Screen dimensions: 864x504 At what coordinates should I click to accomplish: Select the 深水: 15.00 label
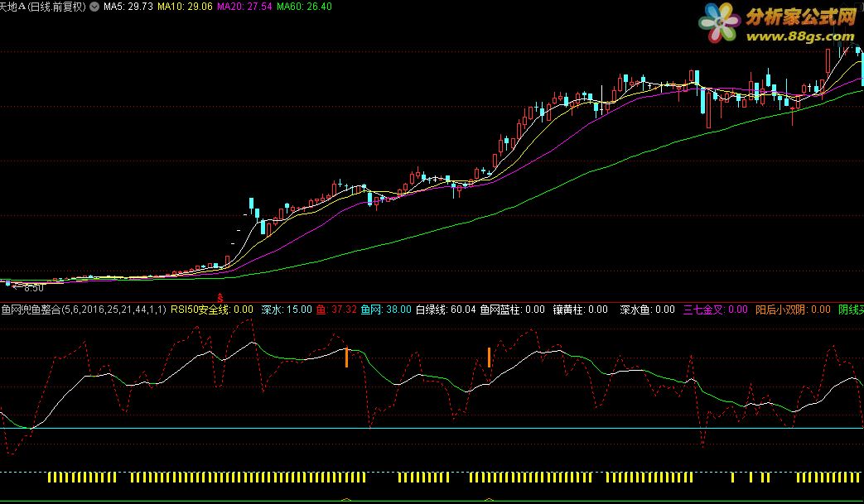point(287,310)
